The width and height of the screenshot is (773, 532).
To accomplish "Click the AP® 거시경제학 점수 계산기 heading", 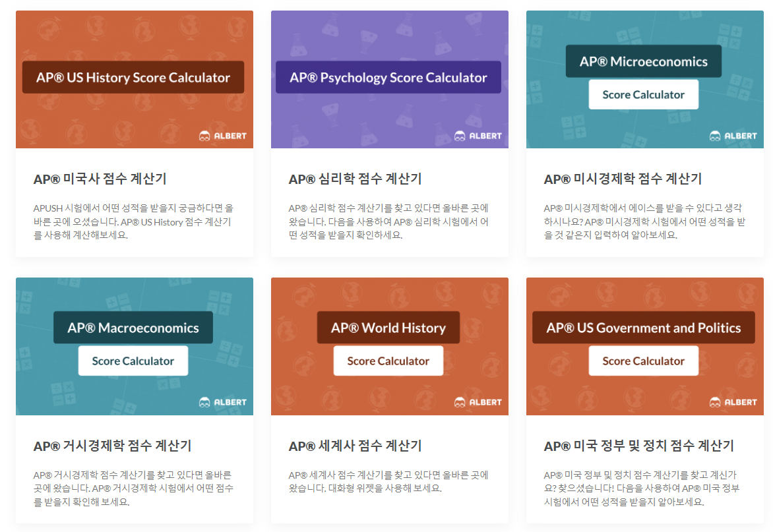I will tap(112, 446).
